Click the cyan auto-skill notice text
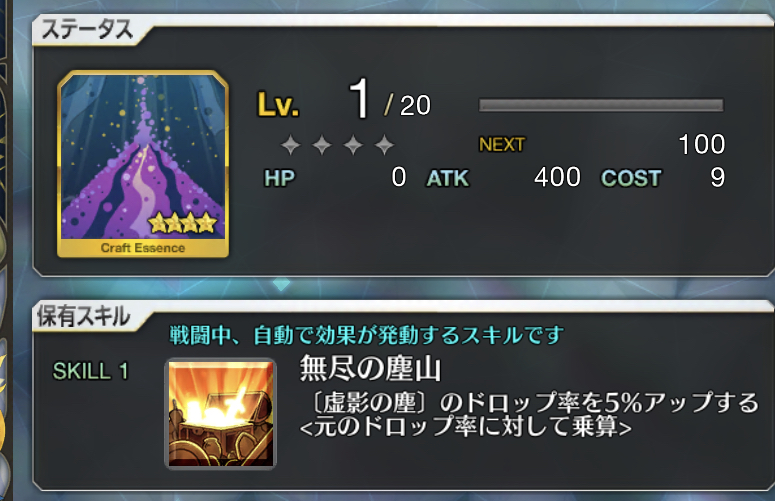The image size is (775, 501). (x=366, y=335)
